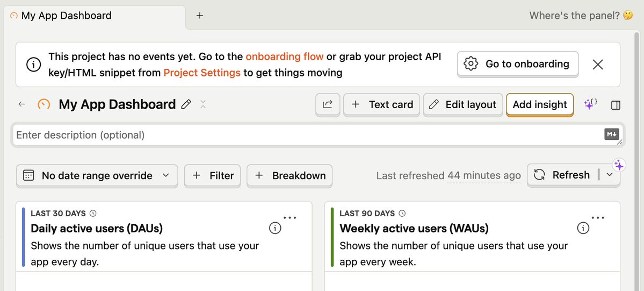644x291 pixels.
Task: Click the back arrow left of title
Action: (x=22, y=104)
